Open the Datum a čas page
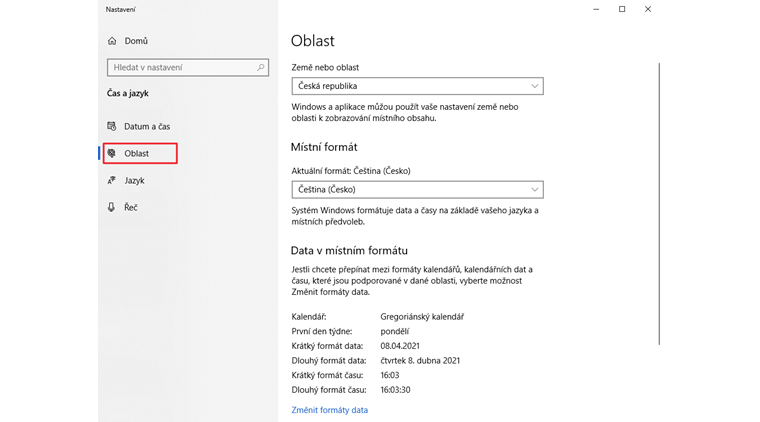 (147, 127)
